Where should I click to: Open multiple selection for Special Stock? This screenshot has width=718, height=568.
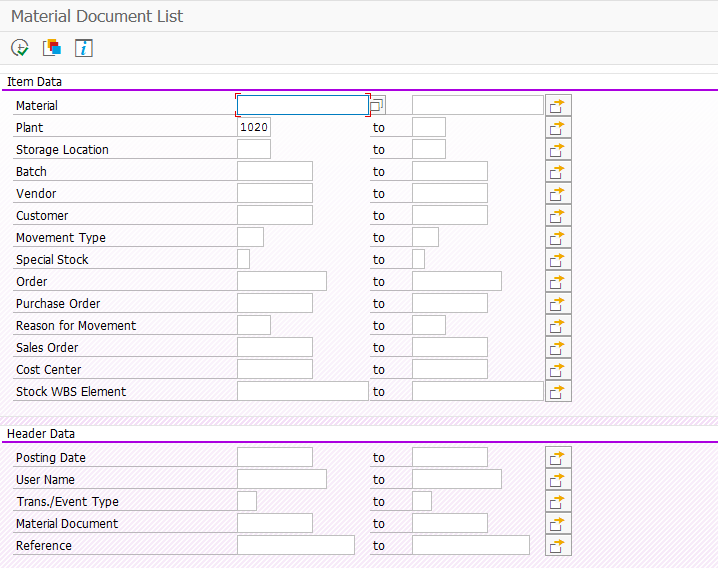[558, 260]
